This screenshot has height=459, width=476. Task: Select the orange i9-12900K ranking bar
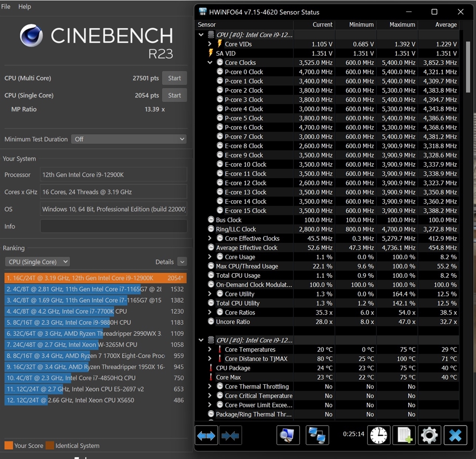click(x=95, y=277)
